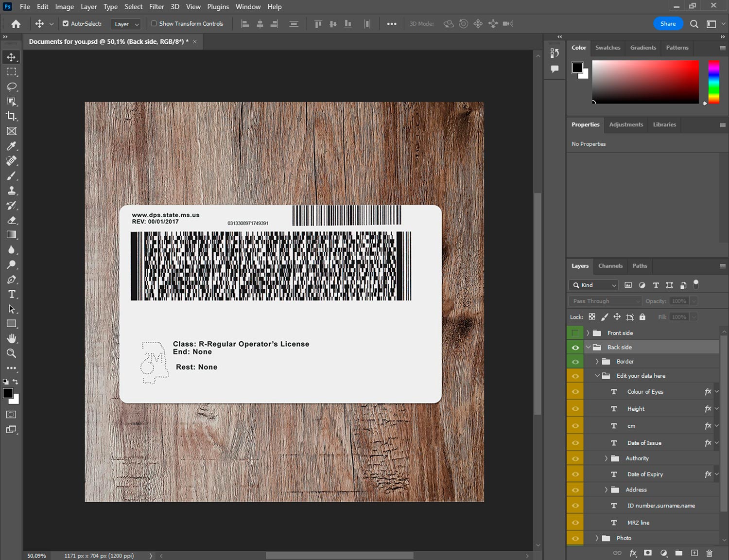Uncheck the Auto-Select checkbox
Screen dimensions: 729x560
(x=66, y=23)
